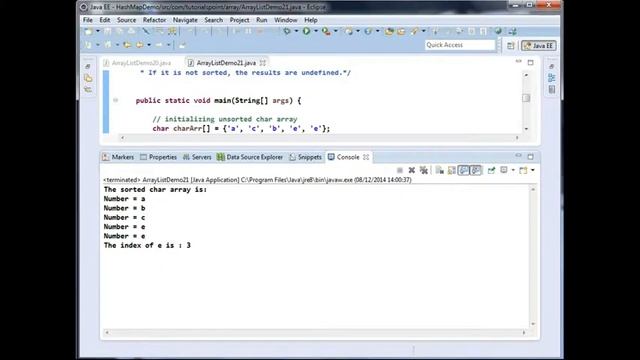The height and width of the screenshot is (360, 640).
Task: Click the Back navigation arrow in second toolbar row
Action: (140, 45)
